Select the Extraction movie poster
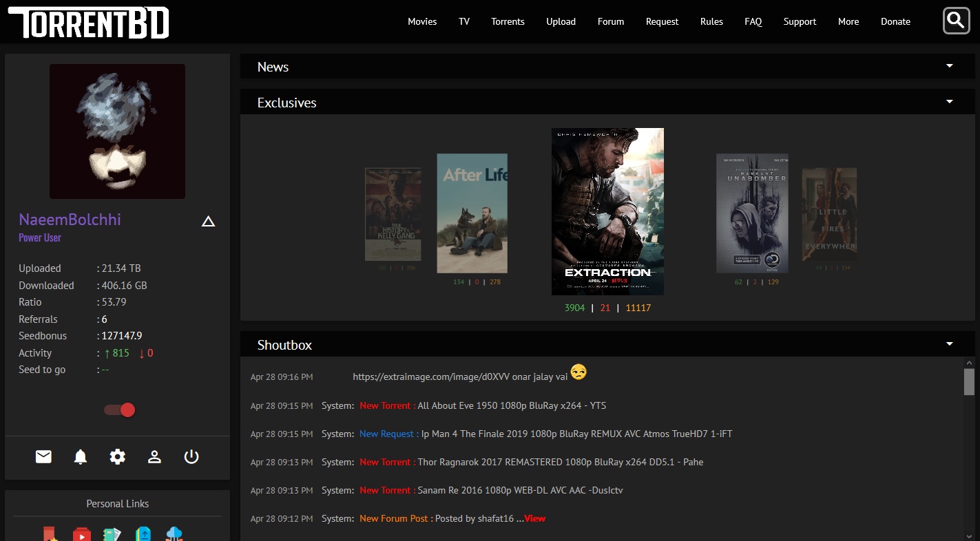The width and height of the screenshot is (980, 541). coord(607,211)
